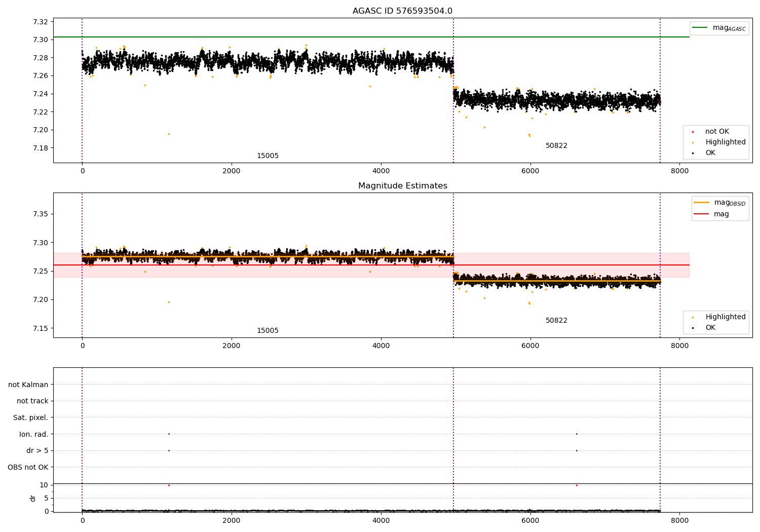Click obsid label 50822 in top plot
Viewport: 760px width, 532px height.
[x=556, y=146]
